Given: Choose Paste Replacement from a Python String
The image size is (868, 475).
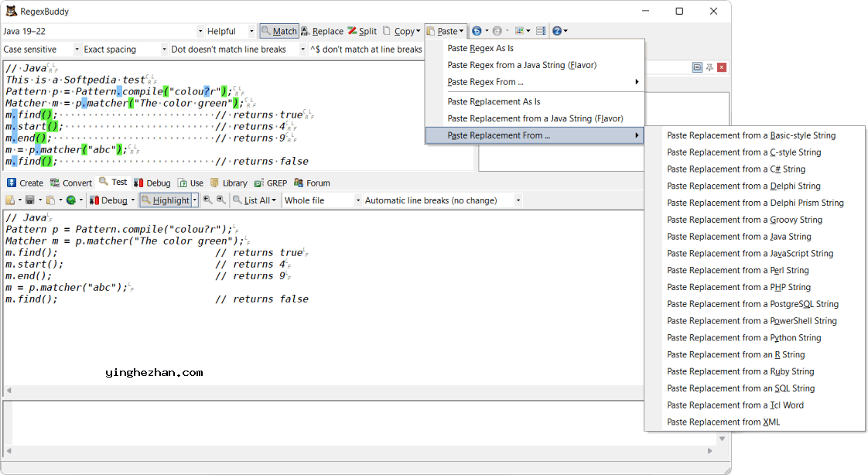Looking at the screenshot, I should click(744, 338).
